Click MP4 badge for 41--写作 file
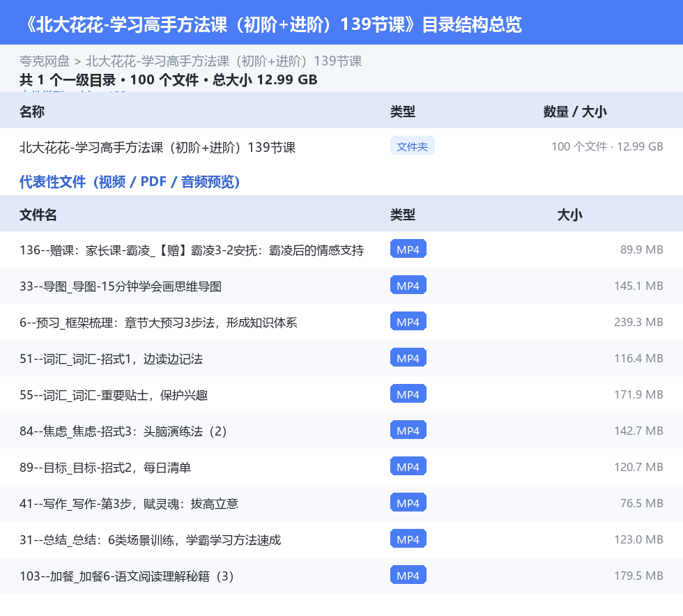This screenshot has height=616, width=683. [x=408, y=502]
